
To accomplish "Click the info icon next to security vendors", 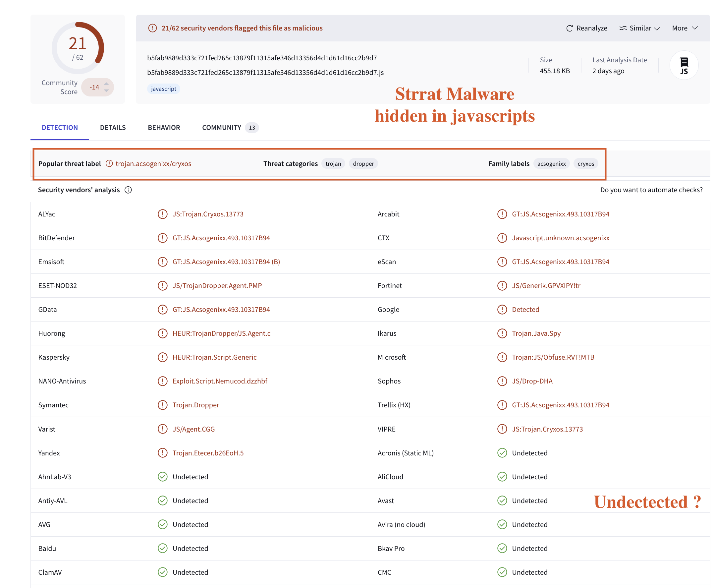I will pyautogui.click(x=130, y=190).
